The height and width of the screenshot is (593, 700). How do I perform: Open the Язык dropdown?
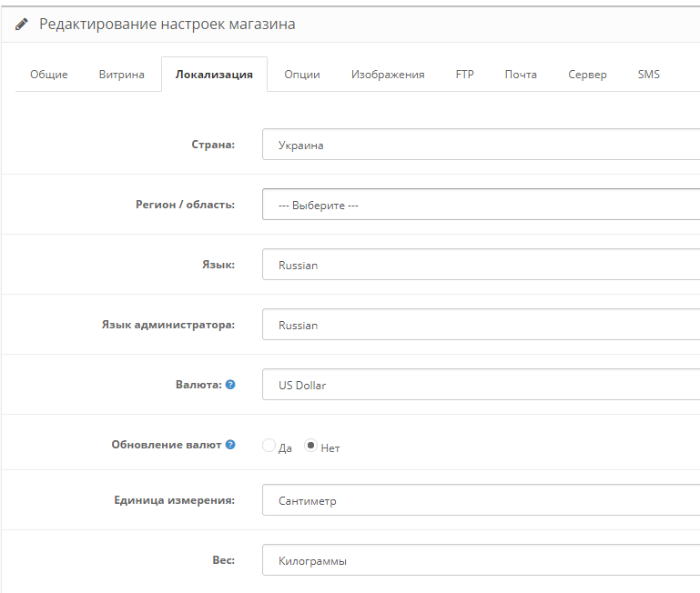[x=482, y=265]
